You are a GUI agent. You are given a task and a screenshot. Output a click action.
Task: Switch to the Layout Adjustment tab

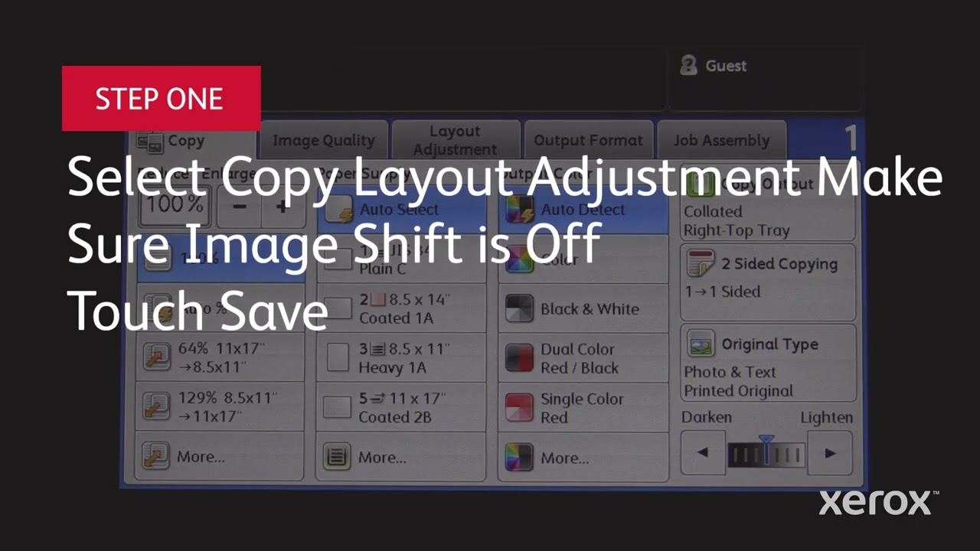[456, 140]
